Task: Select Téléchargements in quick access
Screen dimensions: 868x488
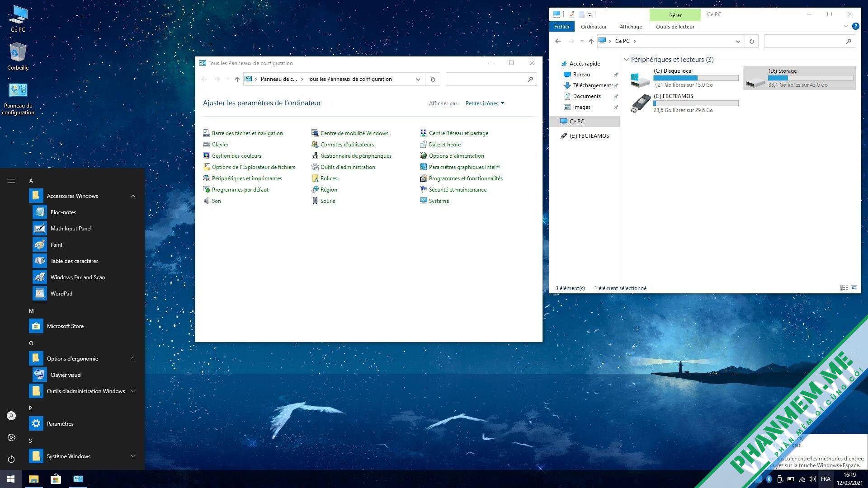Action: 592,85
